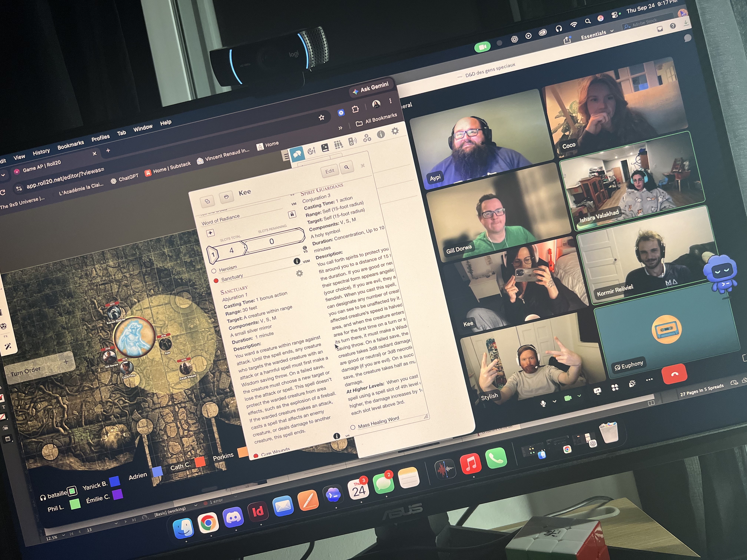The height and width of the screenshot is (560, 747).
Task: Bookmark this page with the star icon
Action: click(x=321, y=117)
